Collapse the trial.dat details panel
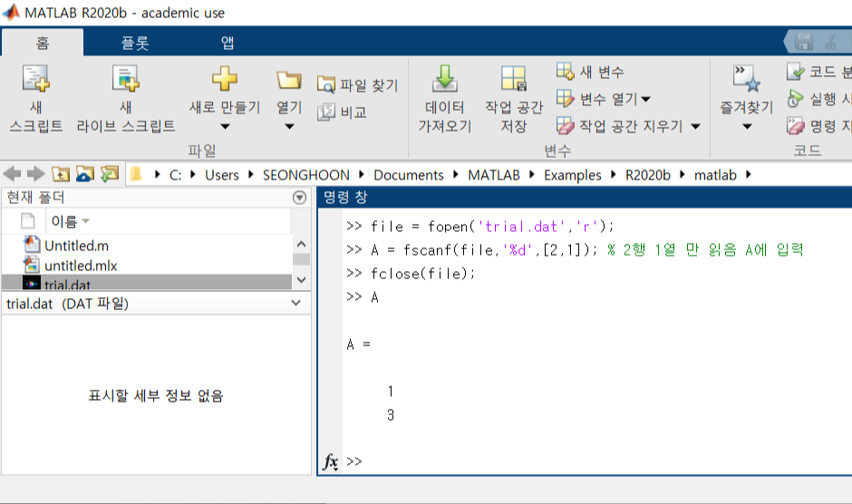 pos(296,303)
